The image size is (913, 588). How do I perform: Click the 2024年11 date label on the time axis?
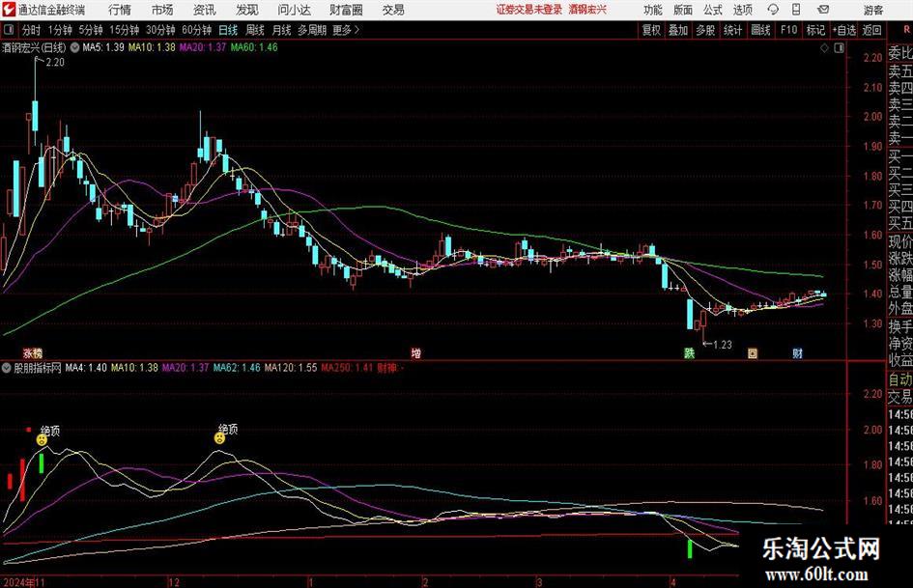click(x=24, y=582)
